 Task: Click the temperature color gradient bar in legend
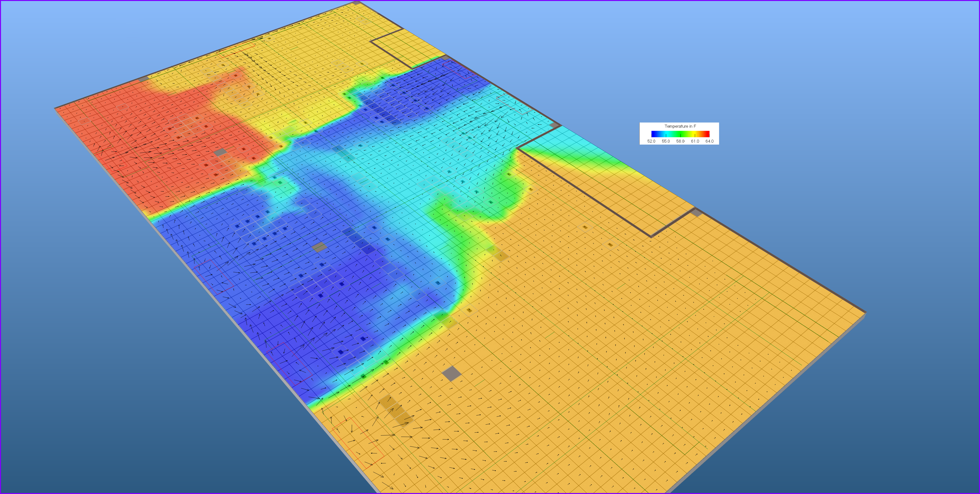click(680, 134)
